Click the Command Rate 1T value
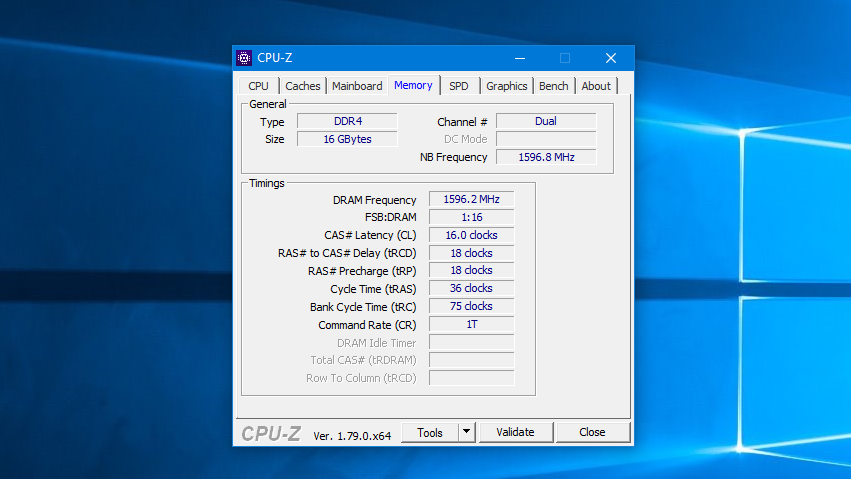The image size is (851, 479). pos(472,324)
